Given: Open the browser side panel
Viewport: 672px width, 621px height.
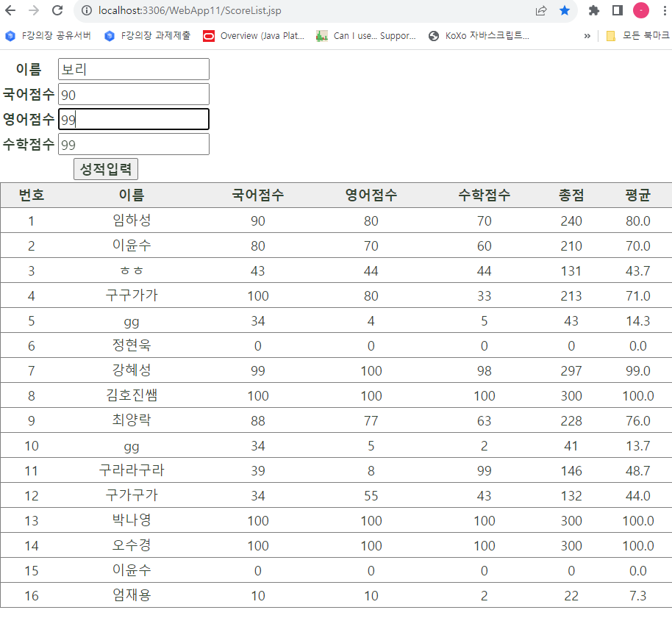Looking at the screenshot, I should 617,11.
